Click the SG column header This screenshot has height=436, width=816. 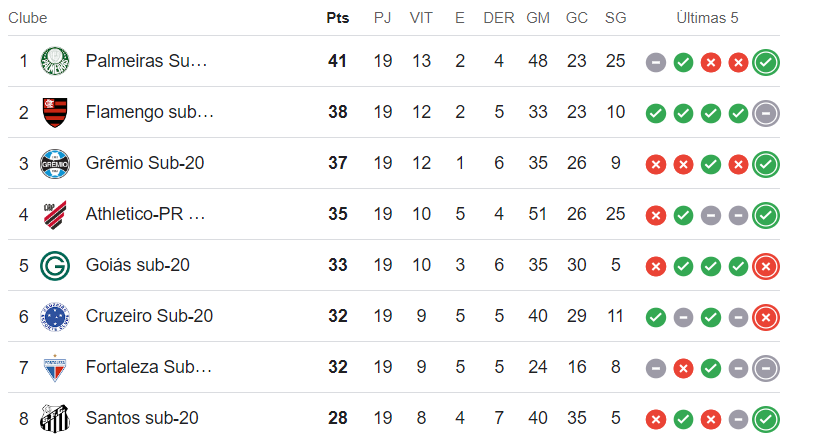click(x=615, y=18)
